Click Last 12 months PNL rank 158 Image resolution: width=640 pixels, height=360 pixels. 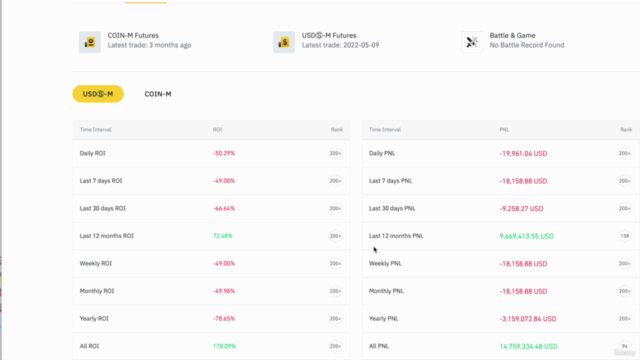click(624, 236)
